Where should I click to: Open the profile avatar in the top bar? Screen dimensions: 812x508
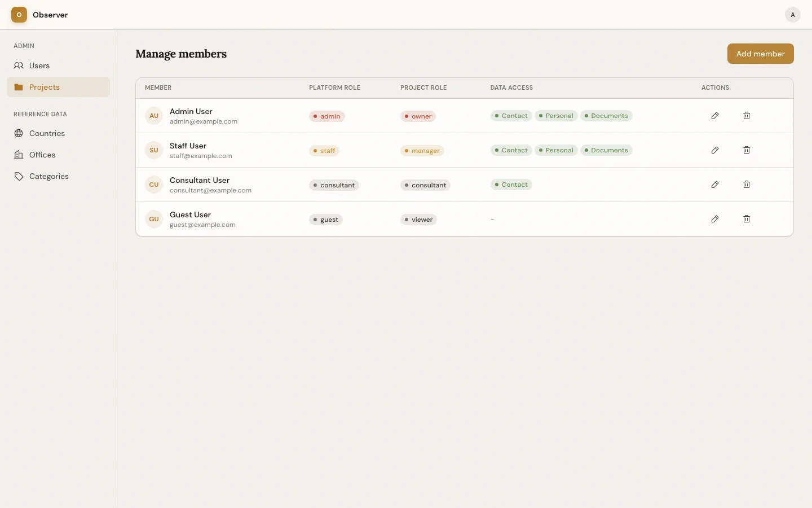[x=793, y=15]
